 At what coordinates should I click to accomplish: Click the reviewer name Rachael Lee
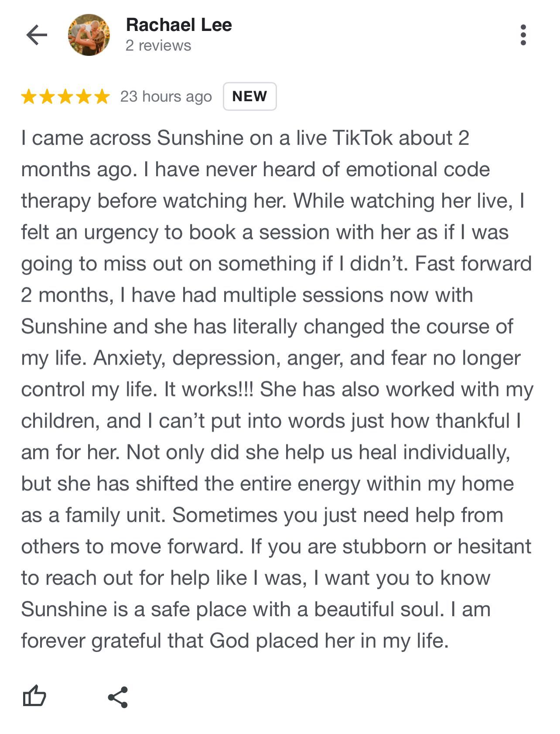pyautogui.click(x=179, y=25)
